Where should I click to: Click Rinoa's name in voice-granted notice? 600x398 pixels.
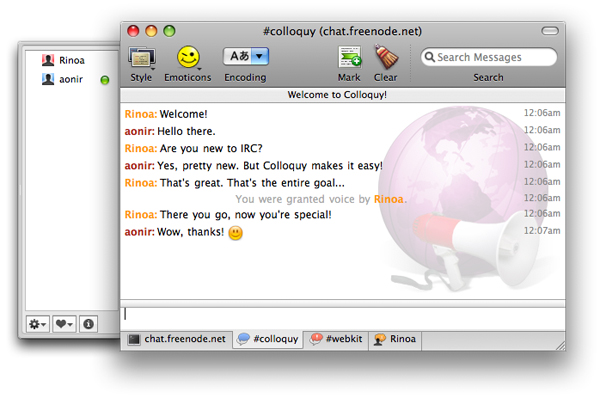point(388,199)
